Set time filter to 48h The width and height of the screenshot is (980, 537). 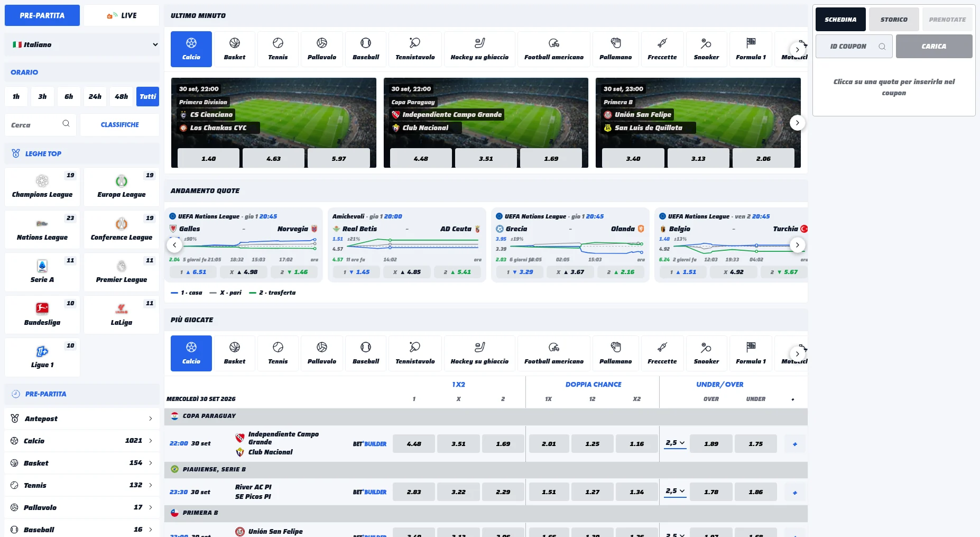[122, 96]
